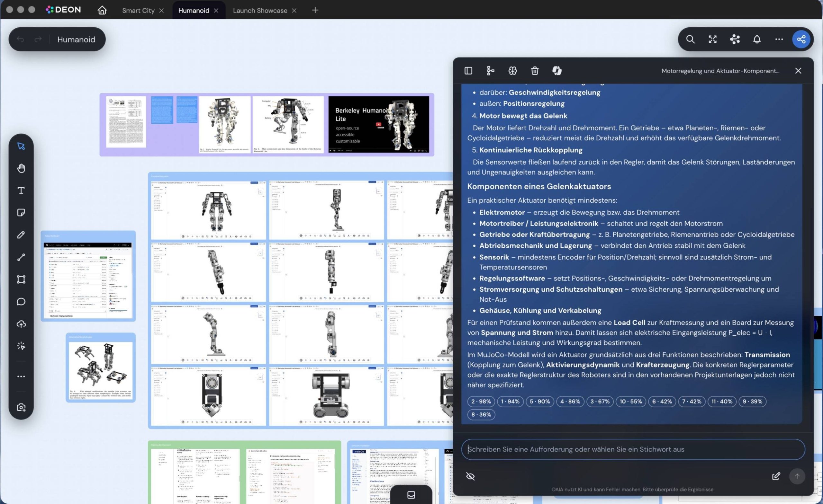
Task: Open the inbox icon at bottom
Action: pos(411,495)
